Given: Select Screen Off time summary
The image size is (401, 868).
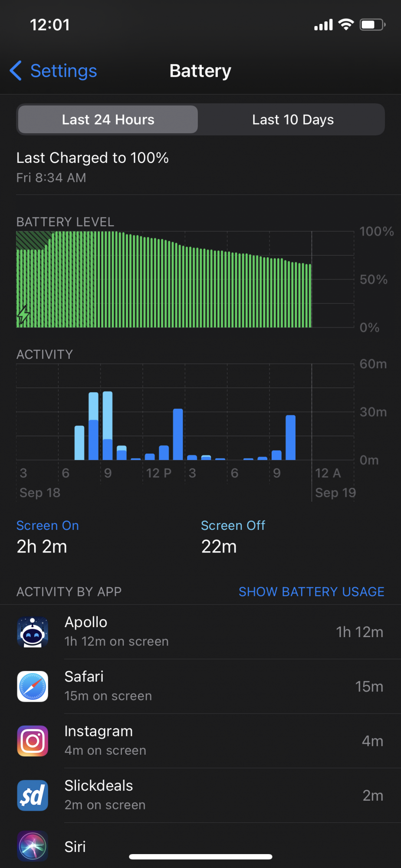Looking at the screenshot, I should [x=233, y=537].
